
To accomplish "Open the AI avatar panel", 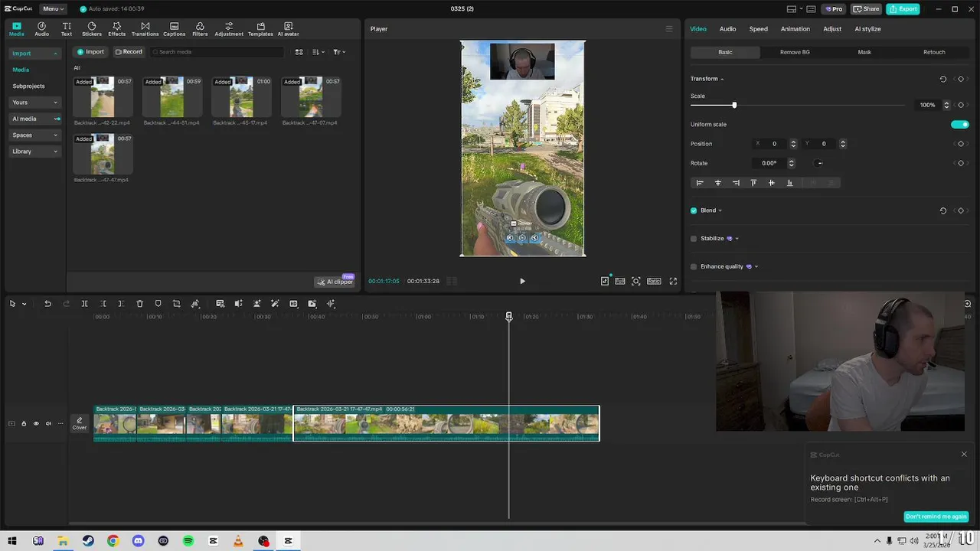I will (x=289, y=29).
